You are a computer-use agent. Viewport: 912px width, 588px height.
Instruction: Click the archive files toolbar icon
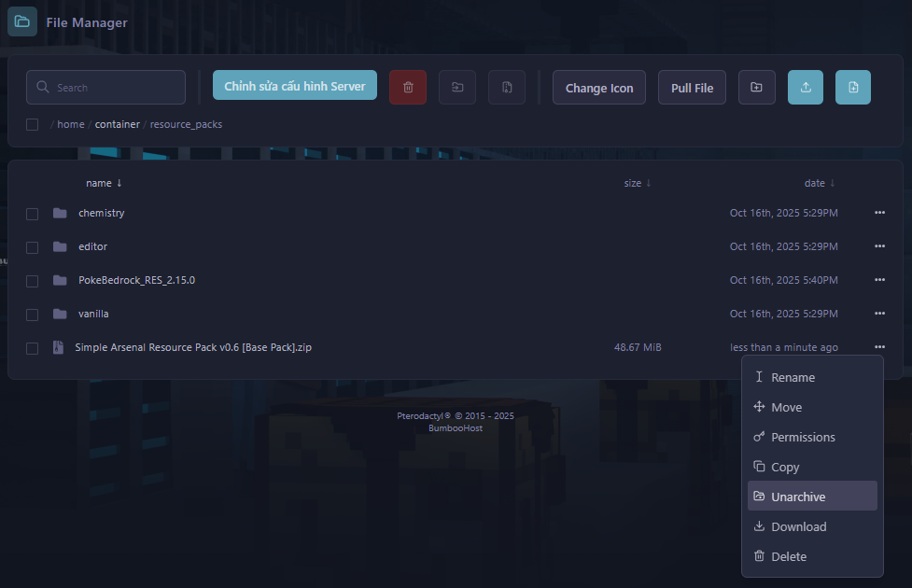[507, 88]
